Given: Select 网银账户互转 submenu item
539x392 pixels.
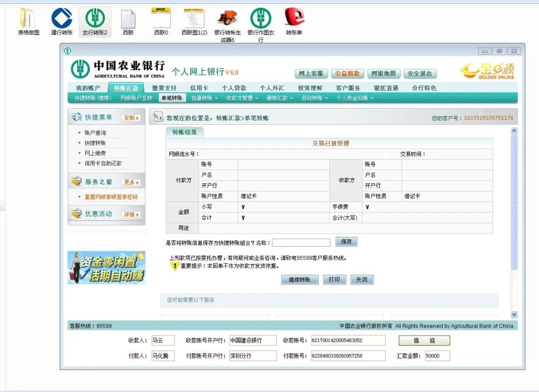Looking at the screenshot, I should click(136, 98).
